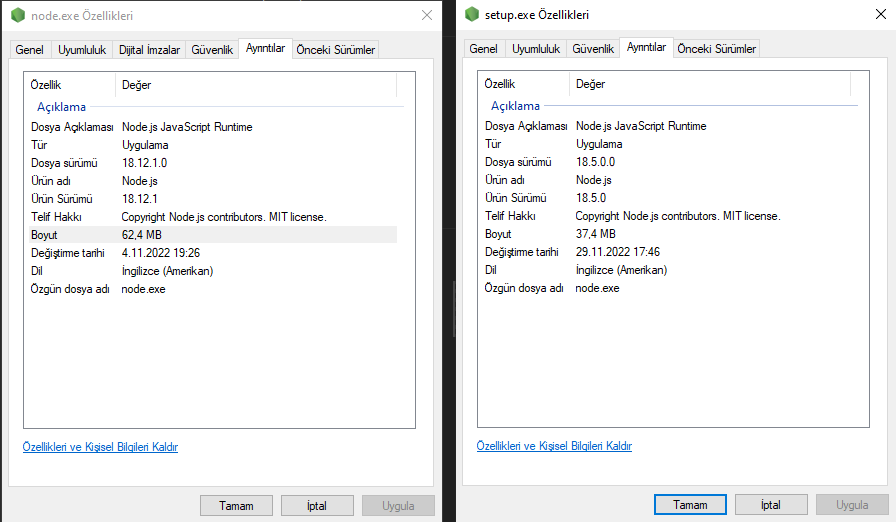The height and width of the screenshot is (522, 896).
Task: Select Güvenlik tab in node.exe properties
Action: (x=212, y=49)
